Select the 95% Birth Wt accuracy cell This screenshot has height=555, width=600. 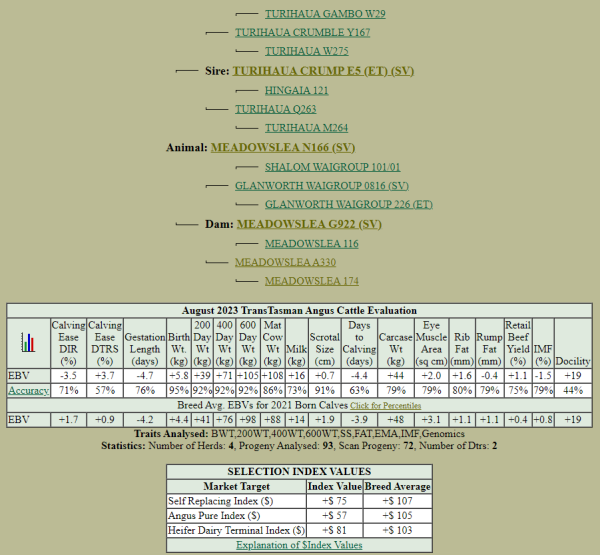point(179,390)
